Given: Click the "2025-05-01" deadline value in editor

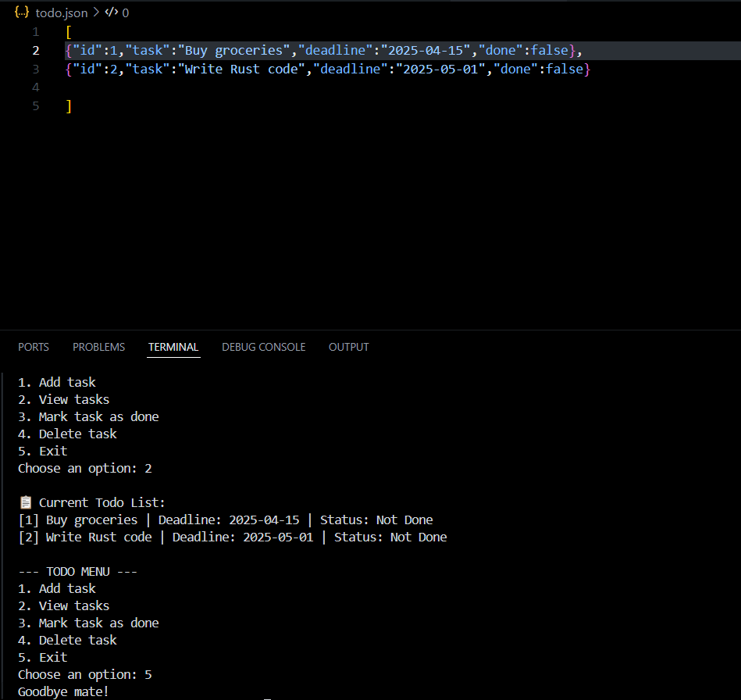Looking at the screenshot, I should click(x=441, y=69).
